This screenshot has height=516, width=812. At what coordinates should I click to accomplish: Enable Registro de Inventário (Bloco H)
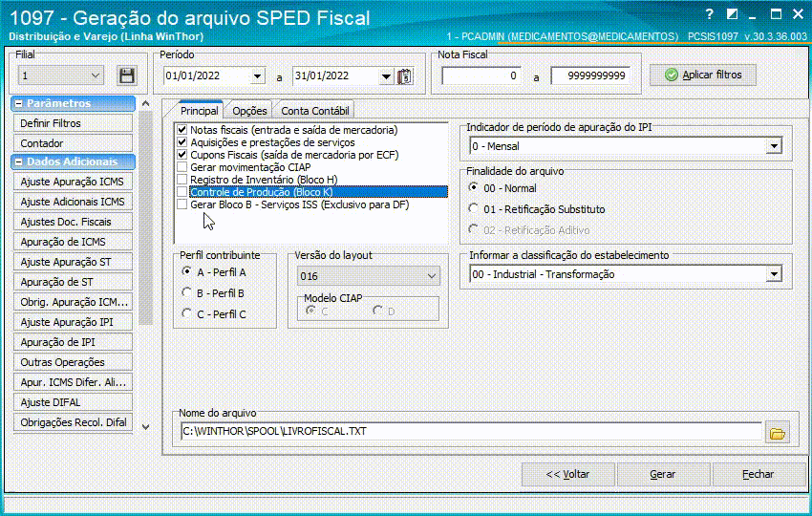click(182, 180)
